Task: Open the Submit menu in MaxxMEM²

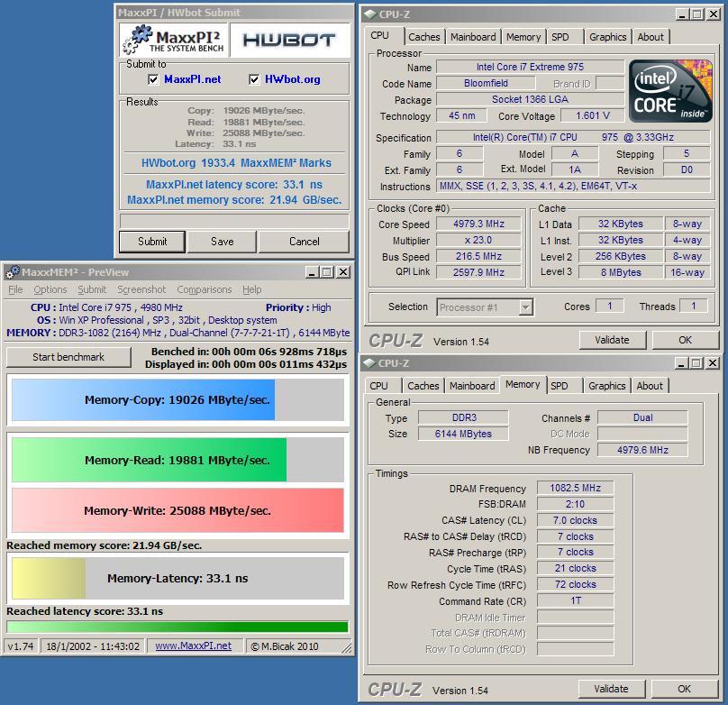Action: tap(92, 289)
